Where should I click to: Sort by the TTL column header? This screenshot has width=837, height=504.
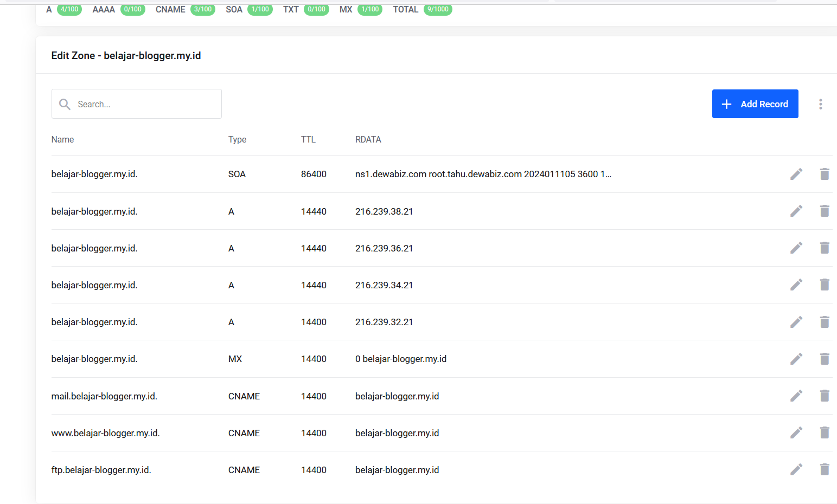[x=308, y=139]
